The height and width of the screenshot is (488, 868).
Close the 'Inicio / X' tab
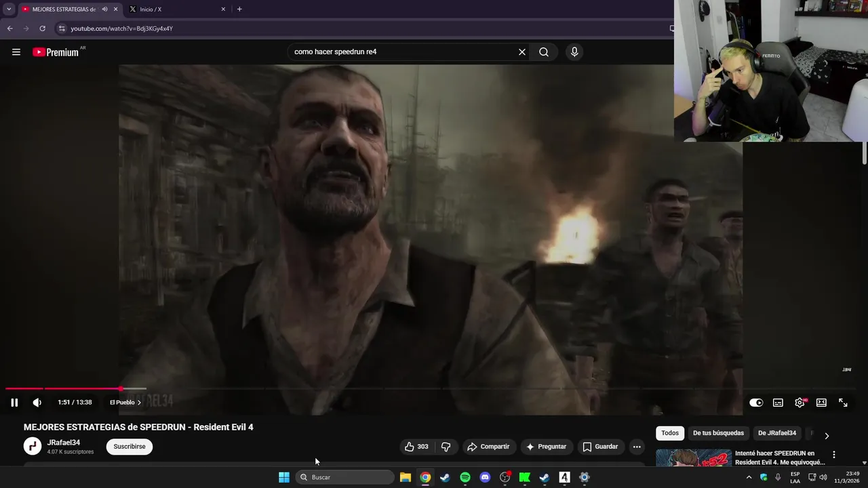pyautogui.click(x=223, y=9)
